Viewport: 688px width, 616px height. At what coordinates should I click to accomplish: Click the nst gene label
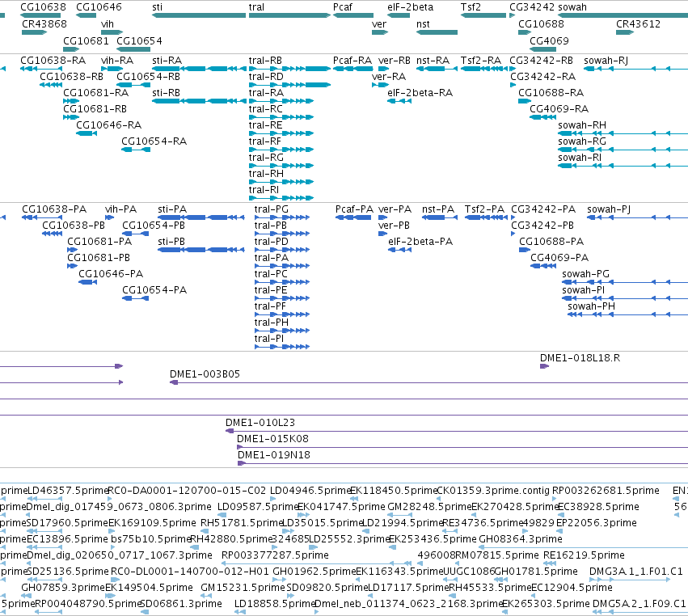coord(423,23)
